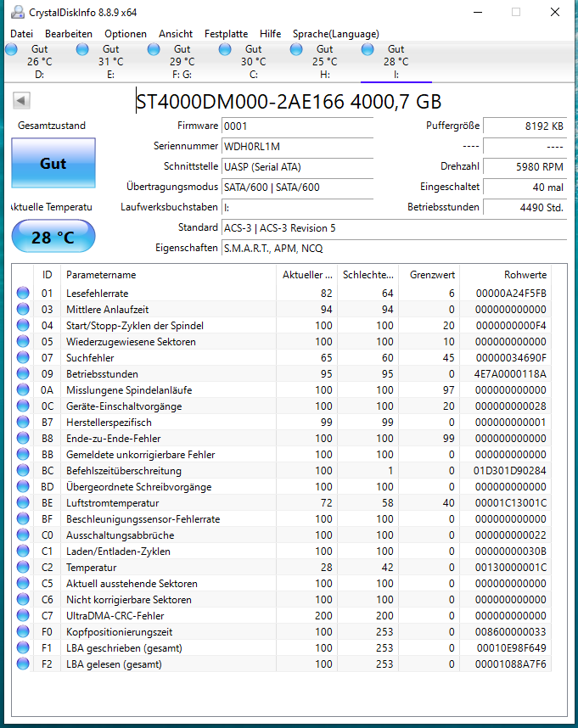This screenshot has height=728, width=578.
Task: Click status icon for C2 Temperatur row
Action: (23, 567)
